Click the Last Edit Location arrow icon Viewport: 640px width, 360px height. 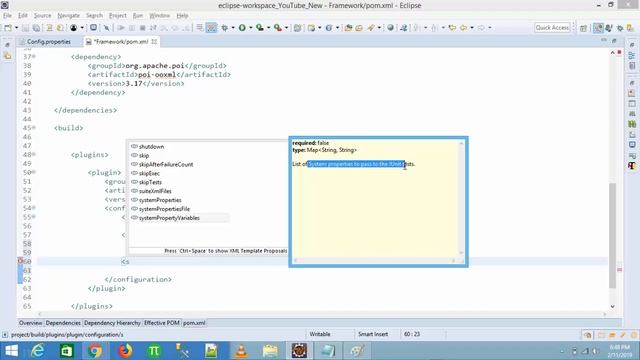point(452,28)
